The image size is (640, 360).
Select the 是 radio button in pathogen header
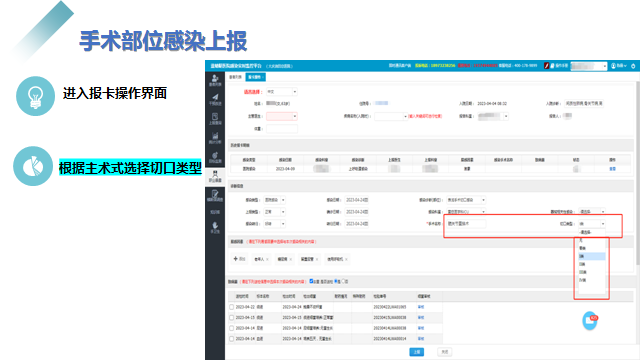[x=336, y=281]
